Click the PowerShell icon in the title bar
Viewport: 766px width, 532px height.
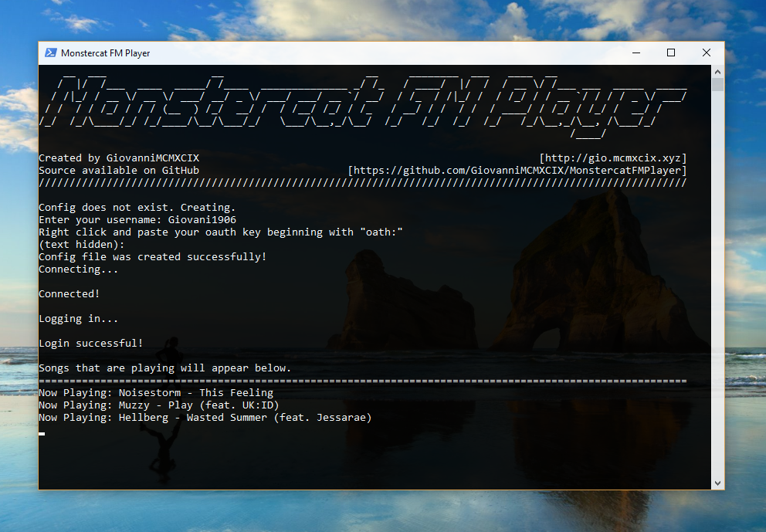pyautogui.click(x=51, y=53)
